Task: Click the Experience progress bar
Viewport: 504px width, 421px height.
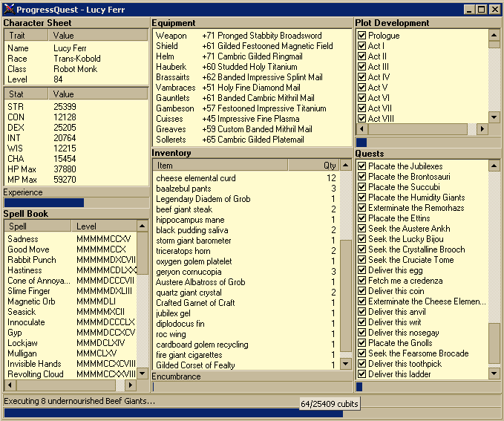Action: tap(76, 203)
